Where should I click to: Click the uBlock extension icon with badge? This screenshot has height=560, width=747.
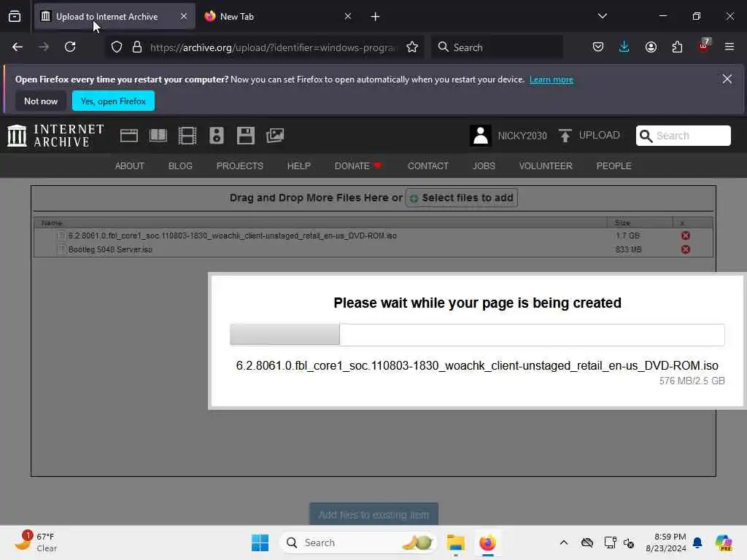(x=704, y=46)
